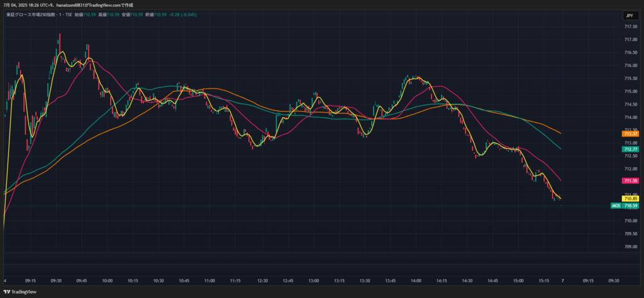Viewport: 644px width, 298px height.
Task: Click the MOS market status tag
Action: point(616,206)
